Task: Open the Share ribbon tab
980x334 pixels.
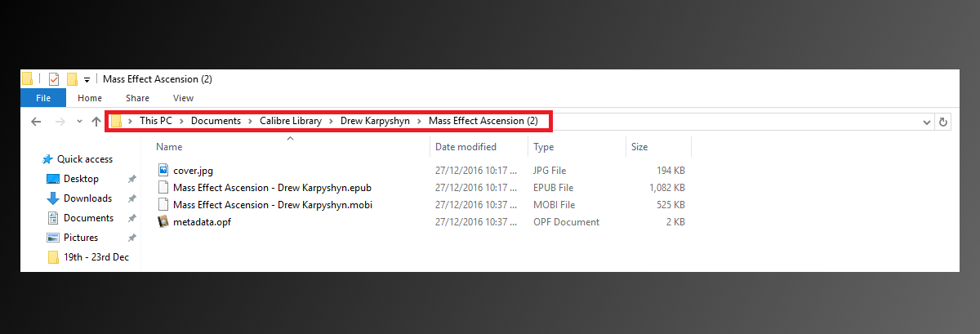Action: coord(137,98)
